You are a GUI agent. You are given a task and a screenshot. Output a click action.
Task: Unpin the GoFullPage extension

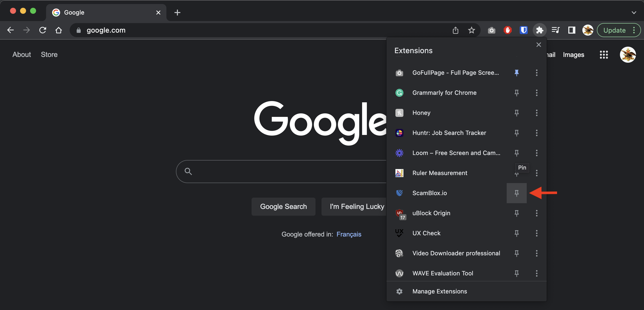pyautogui.click(x=517, y=73)
